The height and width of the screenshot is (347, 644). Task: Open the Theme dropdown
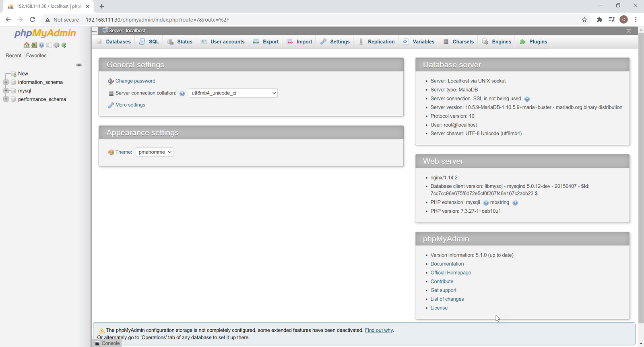point(155,152)
